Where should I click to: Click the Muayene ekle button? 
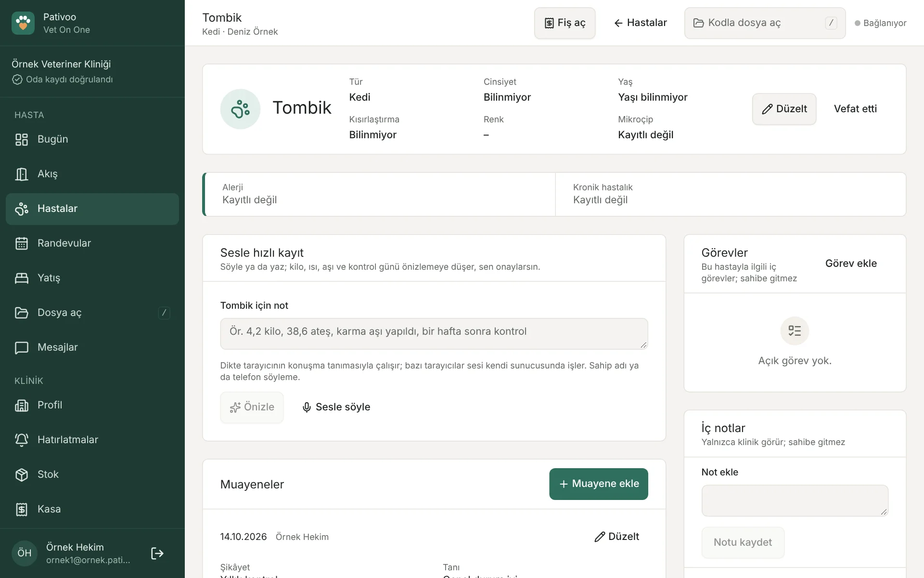(x=598, y=484)
